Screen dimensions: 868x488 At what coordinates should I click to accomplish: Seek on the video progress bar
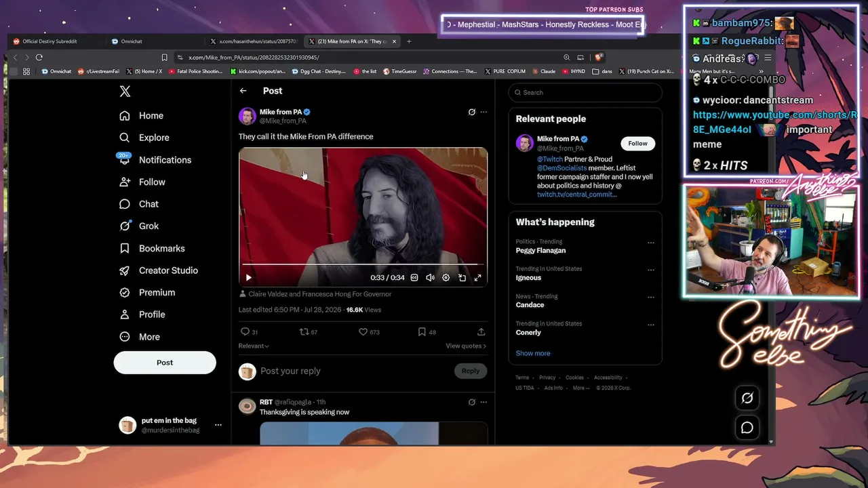tap(363, 264)
